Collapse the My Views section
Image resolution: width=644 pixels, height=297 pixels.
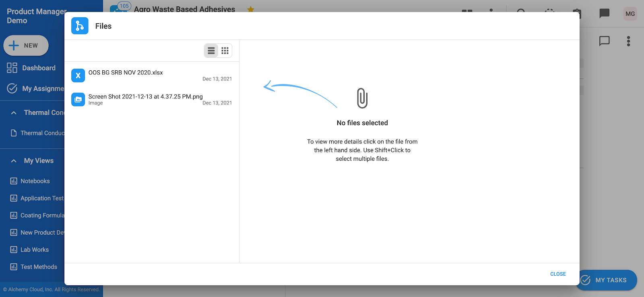click(x=14, y=161)
